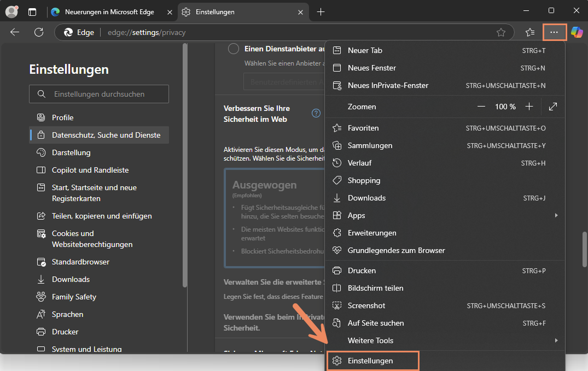Viewport: 588px width, 371px height.
Task: Expand the Apps submenu arrow
Action: (x=556, y=215)
